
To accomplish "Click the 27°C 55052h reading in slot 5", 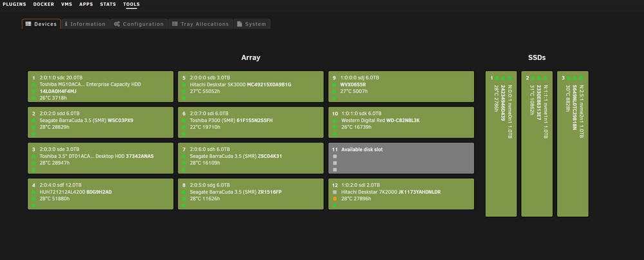I will pos(205,92).
